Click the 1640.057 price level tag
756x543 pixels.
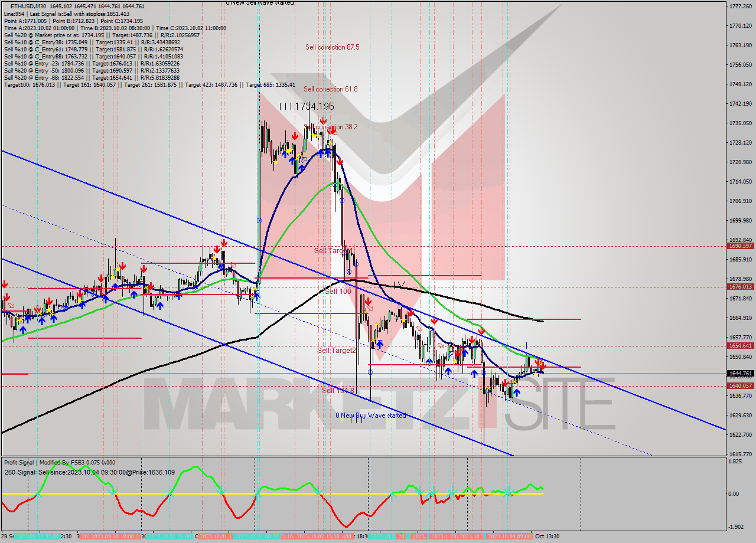click(741, 386)
